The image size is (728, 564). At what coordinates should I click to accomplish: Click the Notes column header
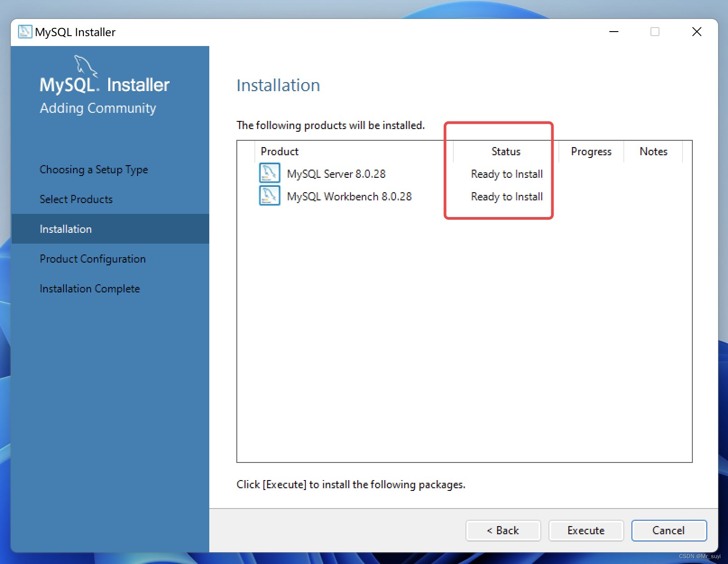[x=653, y=152]
